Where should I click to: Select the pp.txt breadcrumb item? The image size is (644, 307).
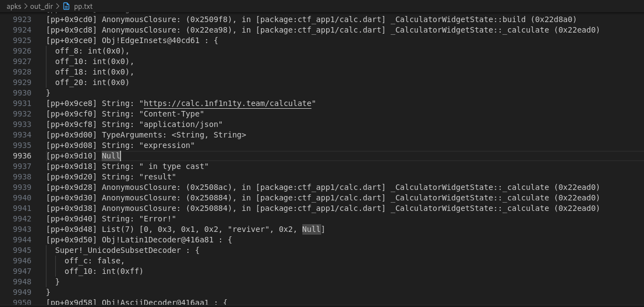point(82,6)
